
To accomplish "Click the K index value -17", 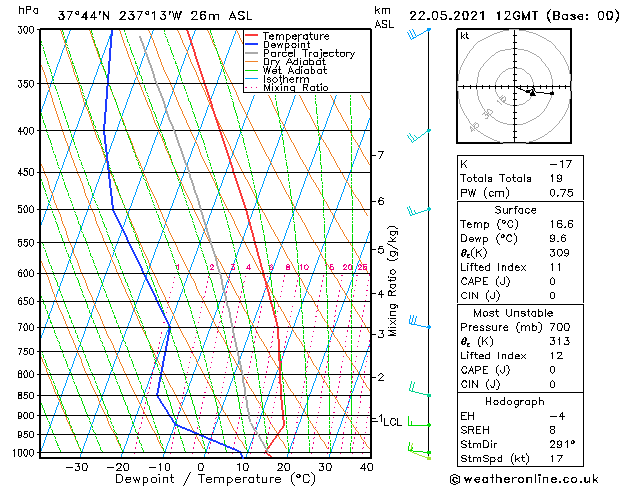I will click(x=561, y=164).
